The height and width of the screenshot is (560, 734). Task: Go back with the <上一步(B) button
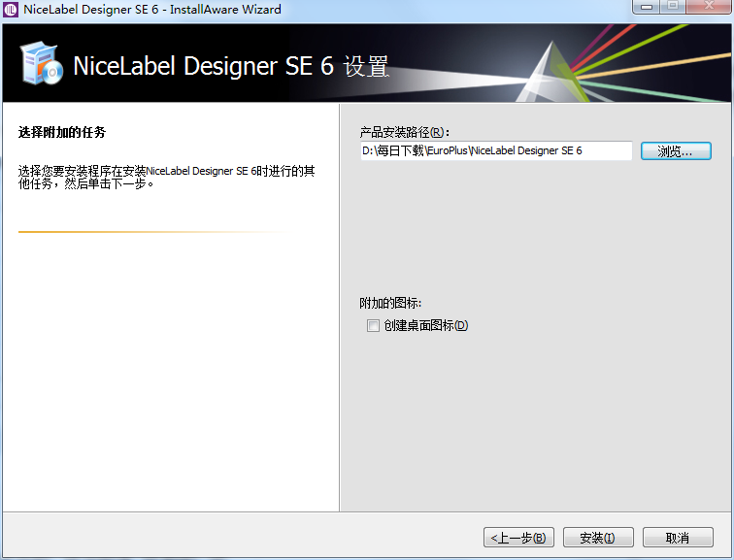[x=519, y=538]
